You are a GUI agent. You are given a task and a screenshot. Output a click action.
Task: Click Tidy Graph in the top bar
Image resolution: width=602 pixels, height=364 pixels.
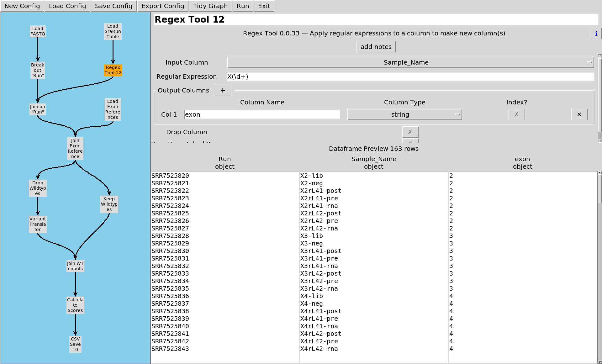tap(210, 6)
